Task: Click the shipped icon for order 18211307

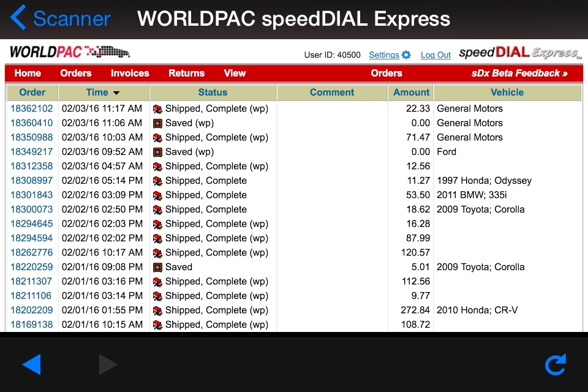Action: 158,281
